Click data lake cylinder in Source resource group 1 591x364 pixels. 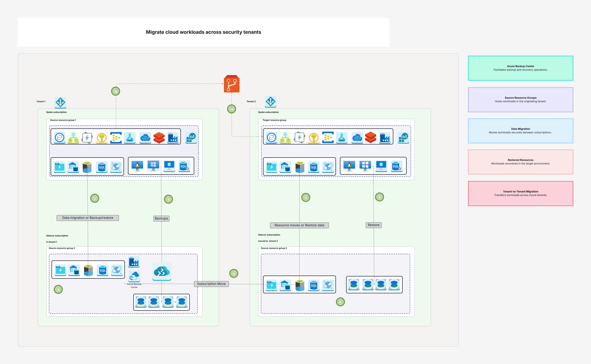click(87, 167)
